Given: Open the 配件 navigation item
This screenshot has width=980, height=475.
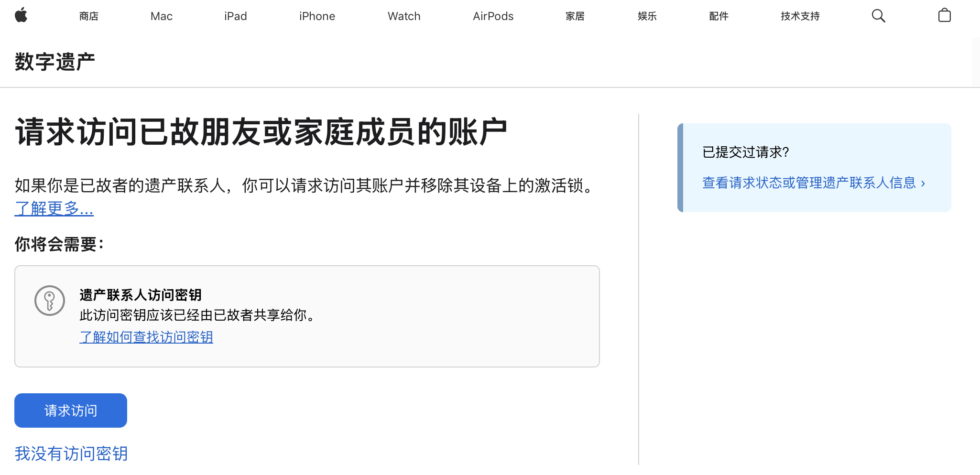Looking at the screenshot, I should tap(719, 16).
